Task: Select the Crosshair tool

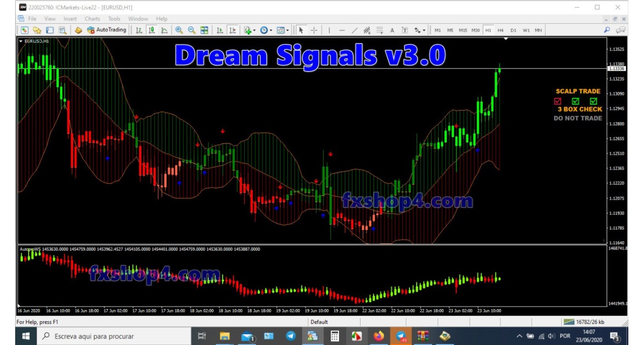Action: [x=314, y=30]
